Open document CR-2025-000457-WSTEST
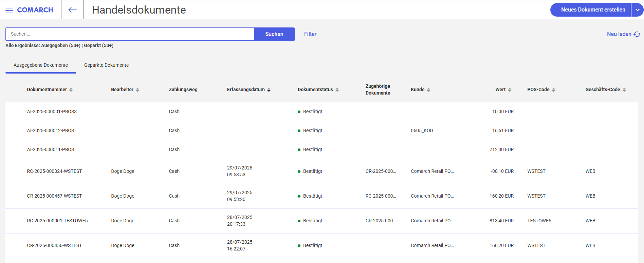Viewport: 644px width, 263px height. (x=54, y=196)
